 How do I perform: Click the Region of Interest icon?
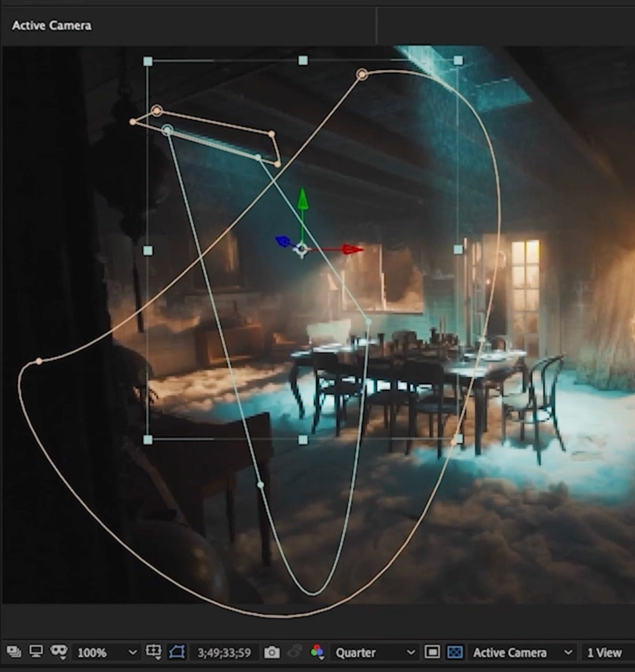click(x=432, y=652)
